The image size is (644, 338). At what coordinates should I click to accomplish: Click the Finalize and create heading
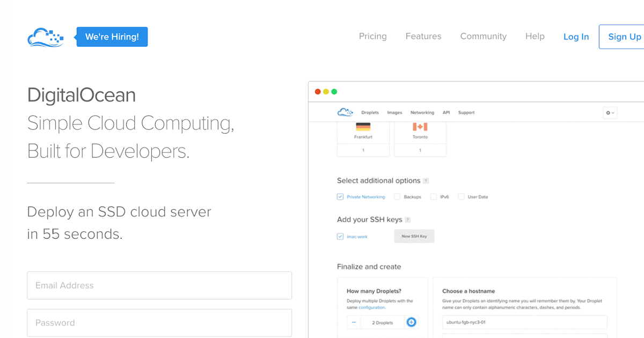tap(369, 267)
